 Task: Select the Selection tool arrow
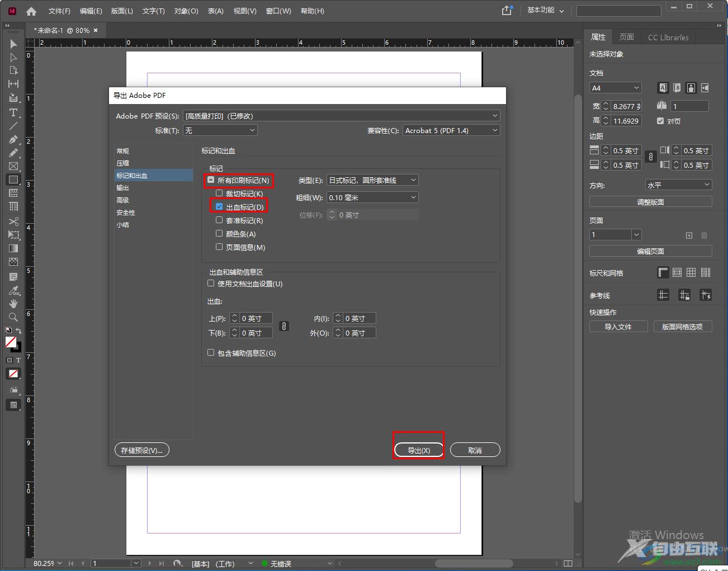pyautogui.click(x=13, y=44)
